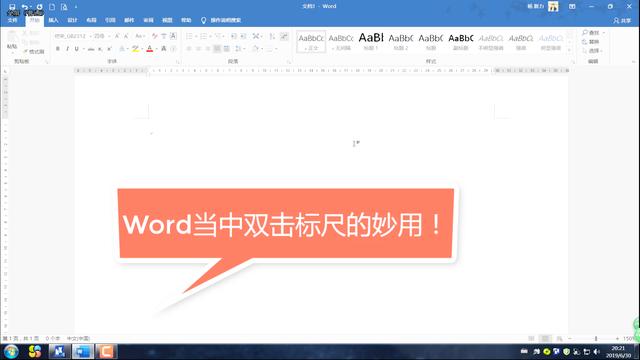Screen dimensions: 640x360
Task: Adjust the zoom slider in status bar
Action: click(x=596, y=338)
